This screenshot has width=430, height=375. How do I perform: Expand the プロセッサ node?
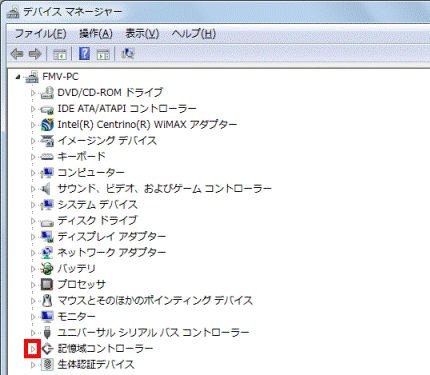33,285
